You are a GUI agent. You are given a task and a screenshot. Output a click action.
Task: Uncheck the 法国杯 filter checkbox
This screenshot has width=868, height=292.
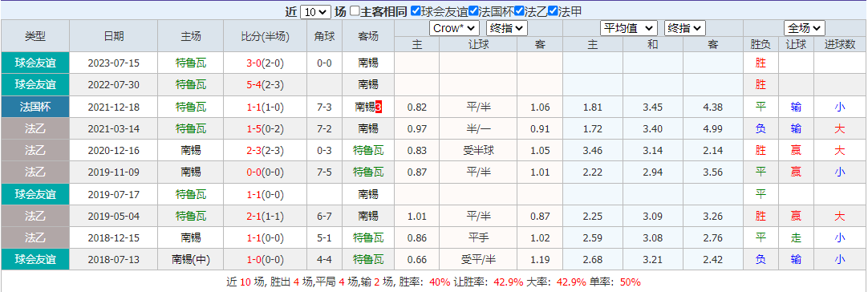coord(473,11)
